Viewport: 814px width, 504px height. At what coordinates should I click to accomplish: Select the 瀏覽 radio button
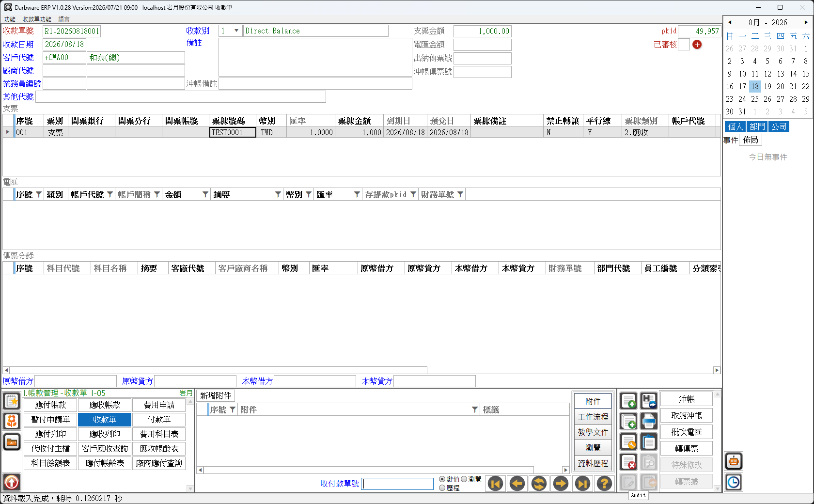point(464,479)
